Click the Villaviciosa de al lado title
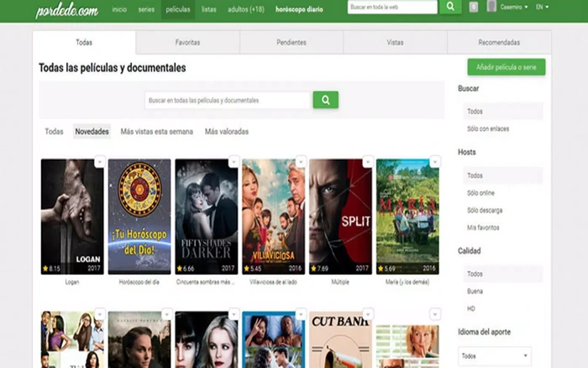Viewport: 588px width, 368px height. click(273, 282)
